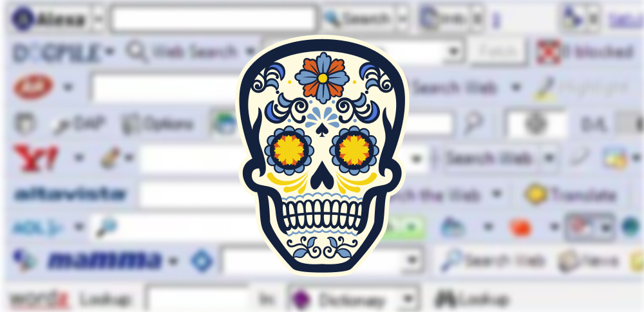Click the Dogpile Web Search magnifier
This screenshot has width=644, height=312.
point(136,51)
